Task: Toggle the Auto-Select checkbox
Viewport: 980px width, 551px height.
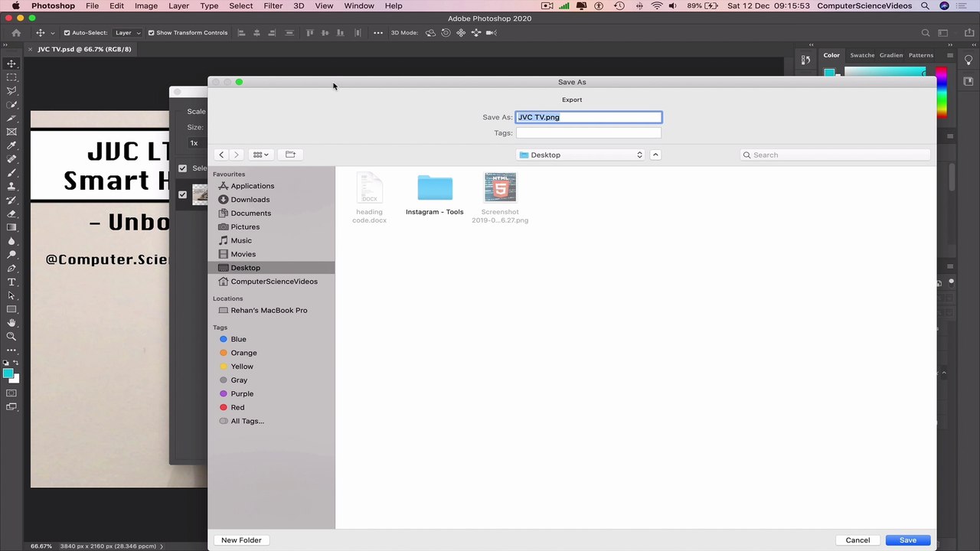Action: pos(67,33)
